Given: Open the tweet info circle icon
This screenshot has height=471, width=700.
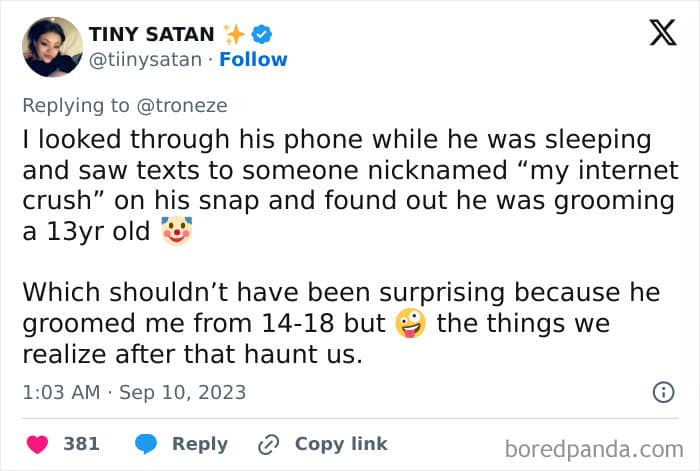Looking at the screenshot, I should pos(663,392).
